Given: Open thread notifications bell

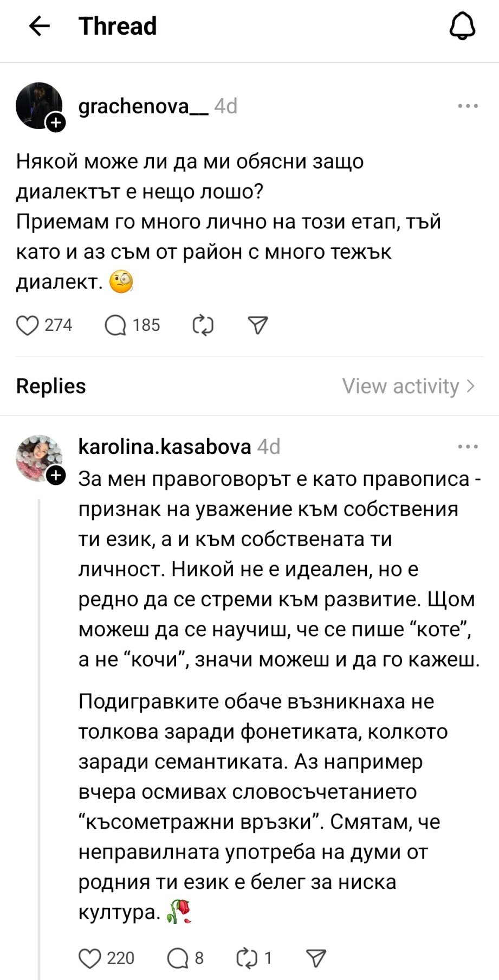Looking at the screenshot, I should click(x=462, y=26).
